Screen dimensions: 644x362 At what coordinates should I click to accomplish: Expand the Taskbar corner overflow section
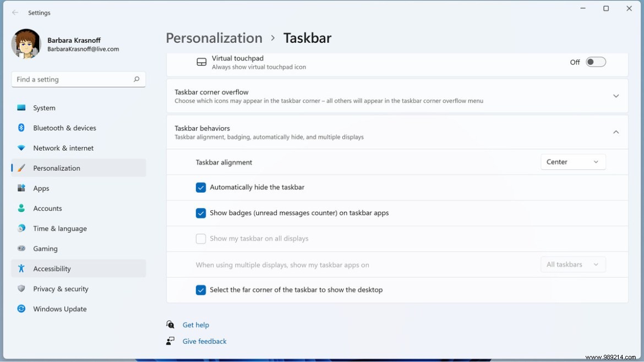click(616, 96)
